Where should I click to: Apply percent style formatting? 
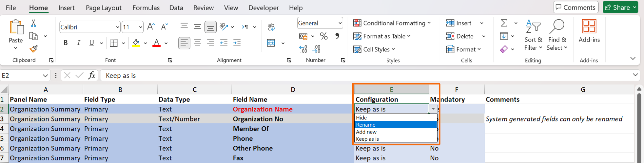pos(323,36)
